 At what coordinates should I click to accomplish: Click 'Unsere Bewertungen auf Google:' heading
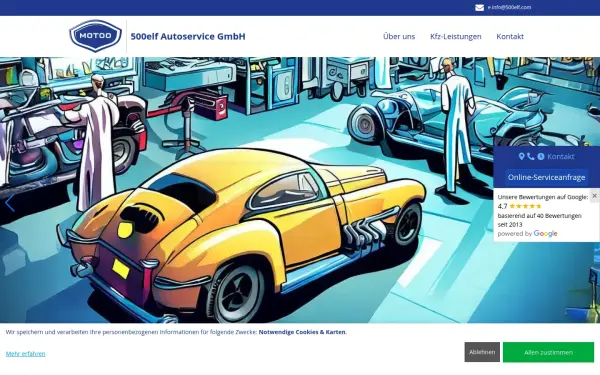coord(543,197)
